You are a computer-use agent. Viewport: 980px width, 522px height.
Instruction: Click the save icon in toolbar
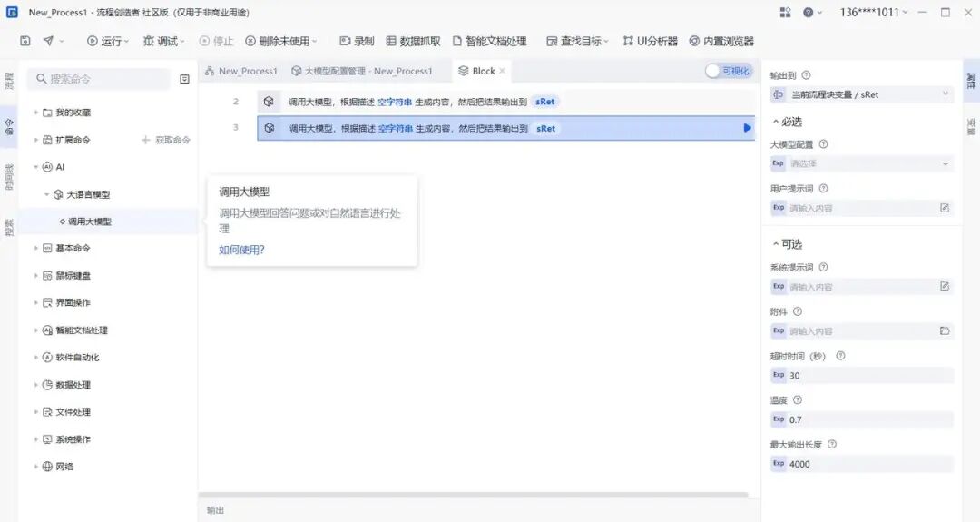click(25, 41)
